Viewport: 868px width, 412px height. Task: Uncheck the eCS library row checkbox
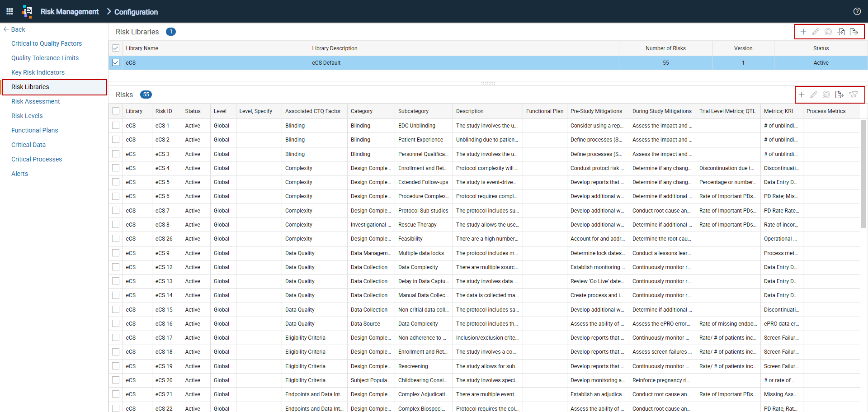[116, 62]
